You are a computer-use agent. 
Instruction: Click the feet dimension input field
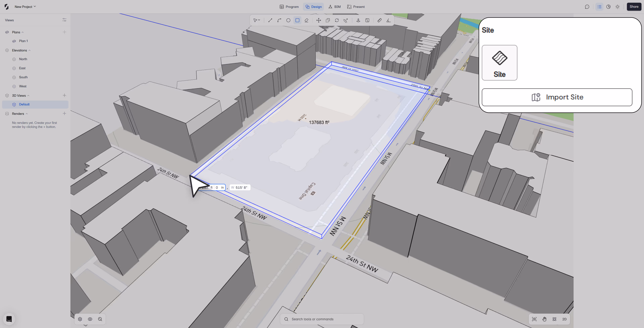click(207, 187)
